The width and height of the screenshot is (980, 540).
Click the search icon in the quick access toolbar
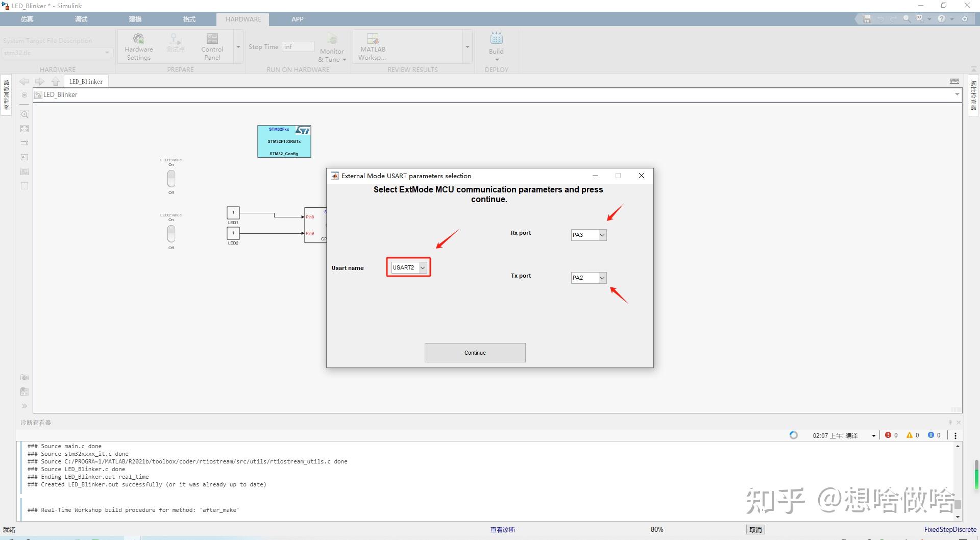pos(906,18)
